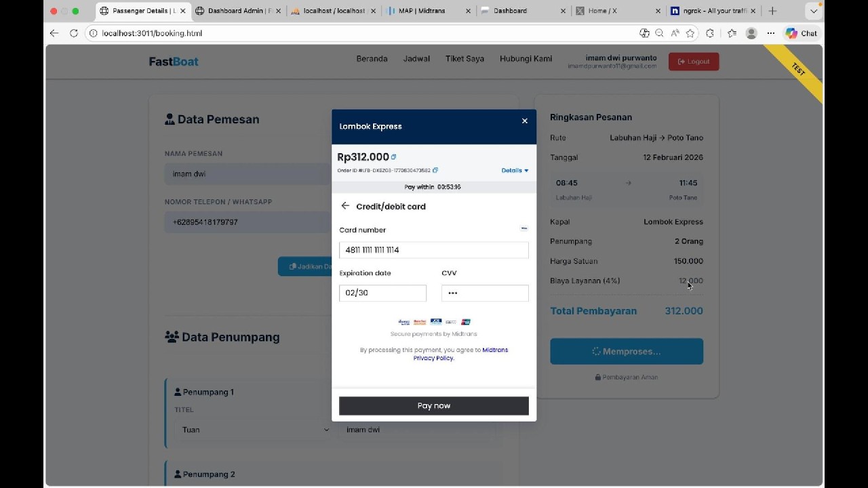Expand payment Details dropdown
868x488 pixels.
pyautogui.click(x=515, y=170)
